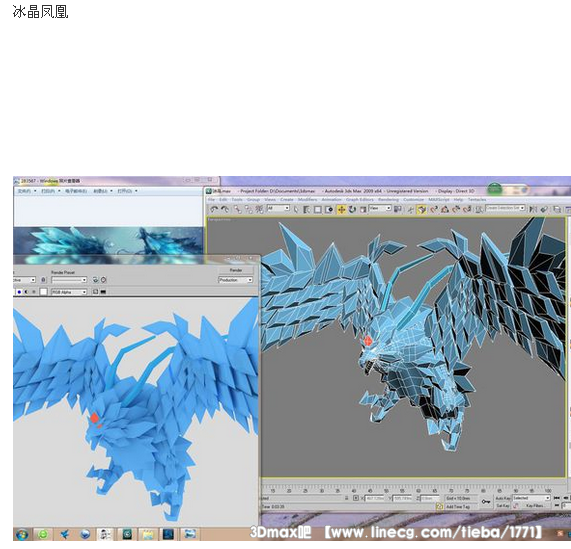Image resolution: width=571 pixels, height=549 pixels.
Task: Click the lock icon in the render window
Action: 43,280
